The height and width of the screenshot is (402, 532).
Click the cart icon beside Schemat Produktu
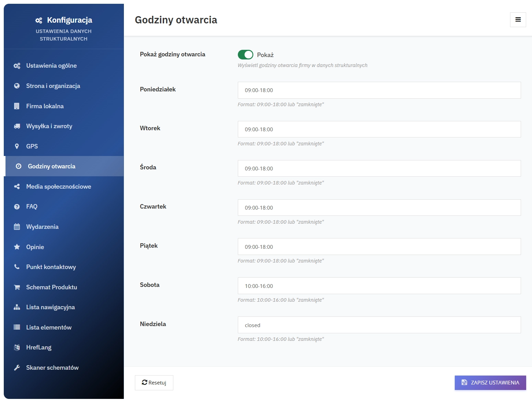click(x=16, y=287)
